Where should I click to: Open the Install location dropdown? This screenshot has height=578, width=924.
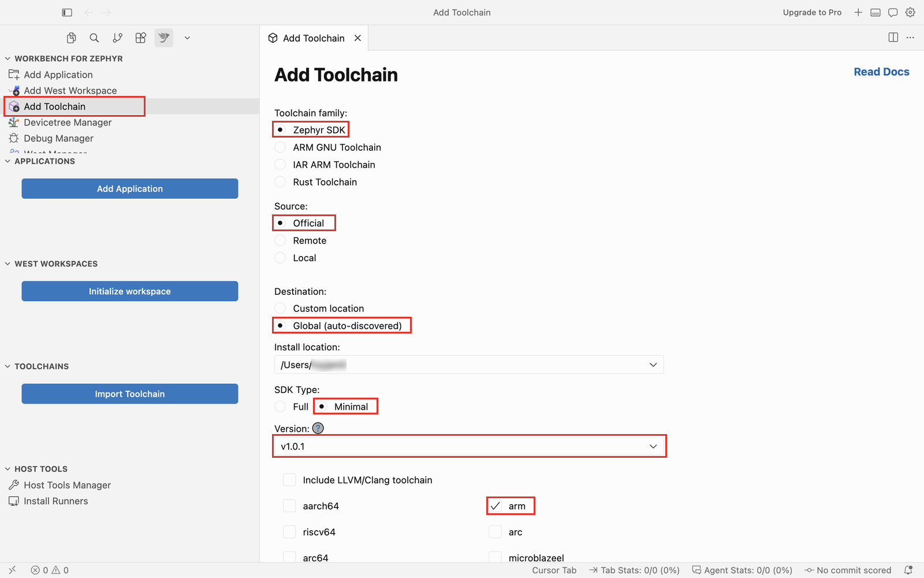(469, 365)
